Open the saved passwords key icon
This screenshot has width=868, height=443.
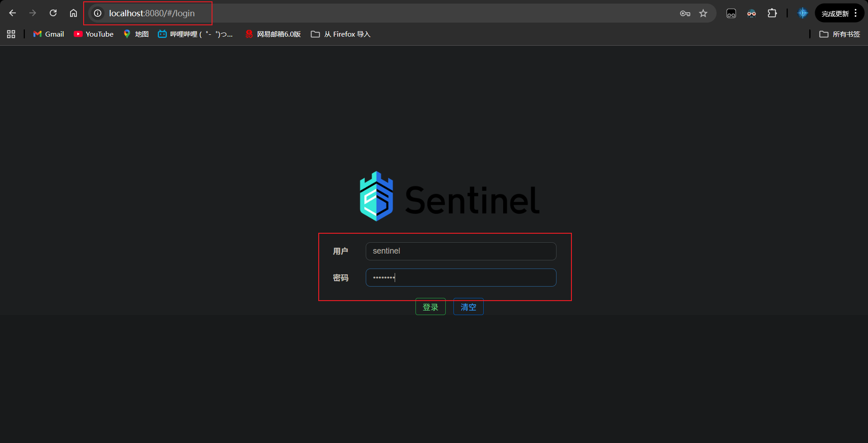pyautogui.click(x=685, y=14)
